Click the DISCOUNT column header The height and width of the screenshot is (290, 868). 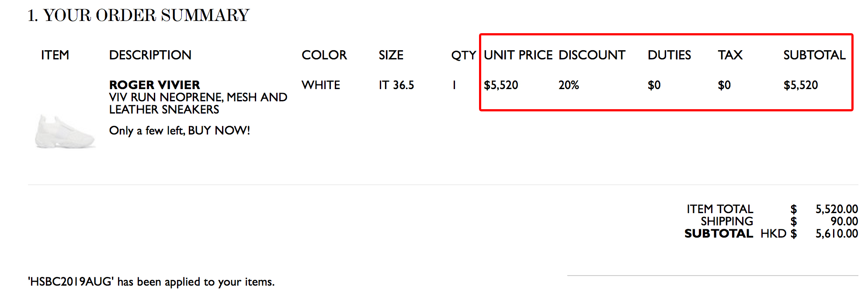[x=592, y=55]
